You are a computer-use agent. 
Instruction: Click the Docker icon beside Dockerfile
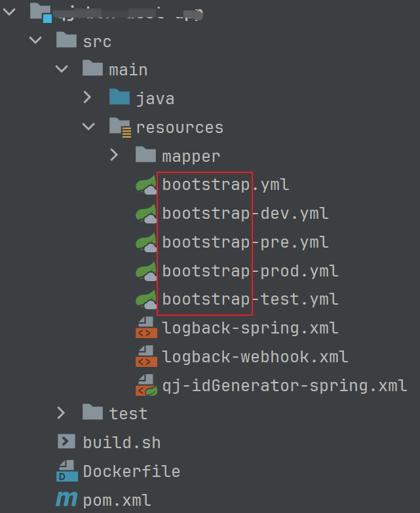click(x=66, y=471)
